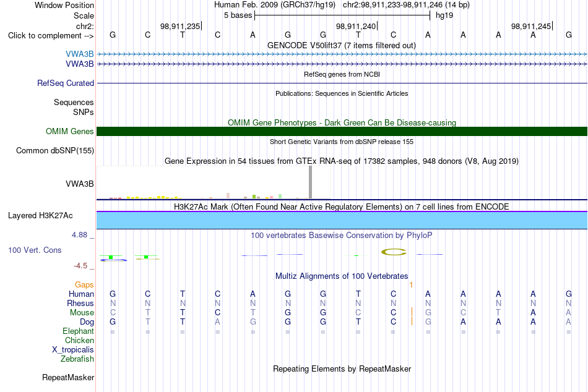Click the chr2:98,911,233-98,911,246 position text
This screenshot has height=392, width=588.
[406, 5]
